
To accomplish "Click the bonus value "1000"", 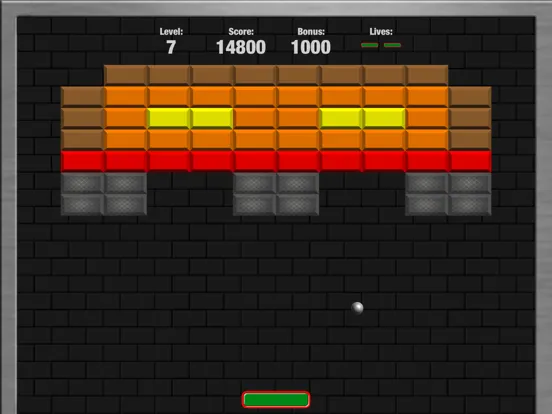I will coord(311,47).
